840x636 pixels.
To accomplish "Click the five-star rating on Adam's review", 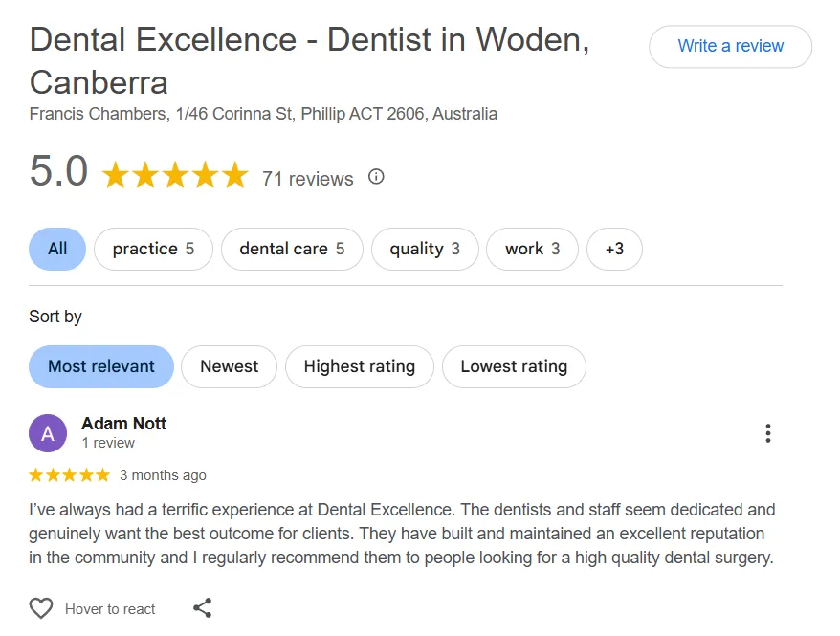I will [69, 475].
